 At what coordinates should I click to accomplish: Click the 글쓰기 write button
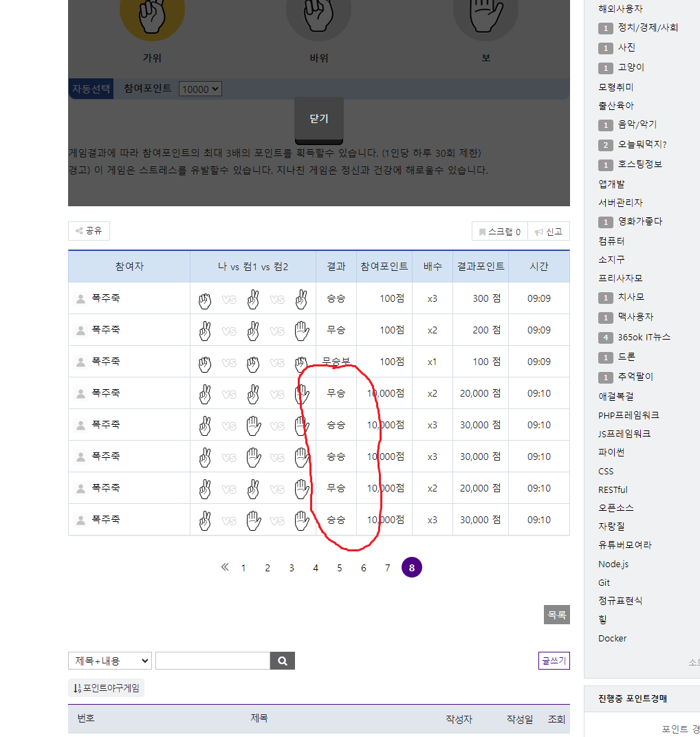point(554,661)
